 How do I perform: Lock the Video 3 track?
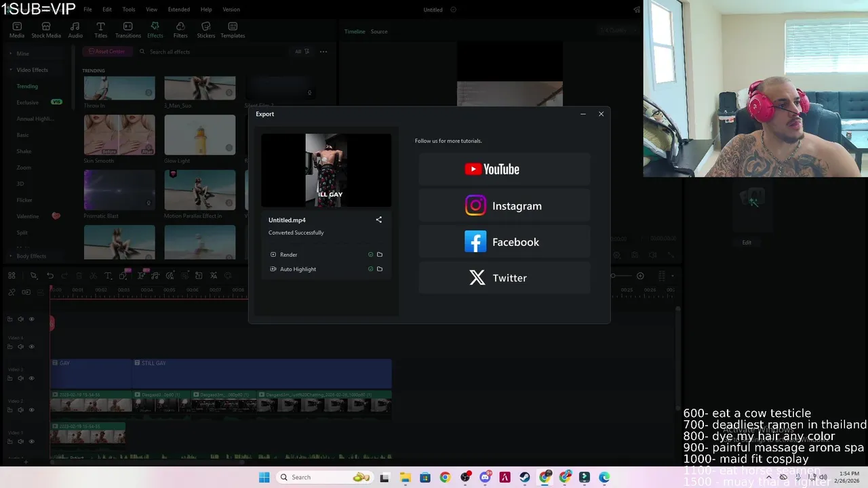click(9, 378)
